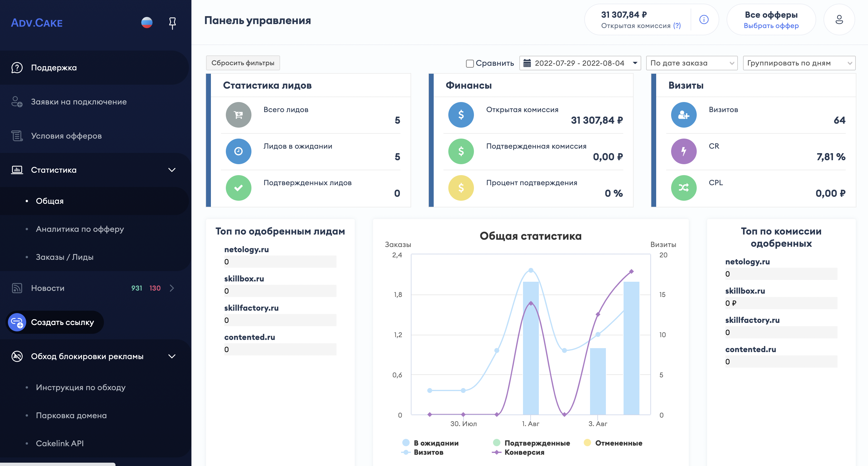Click the calendar icon in date range

pos(527,63)
